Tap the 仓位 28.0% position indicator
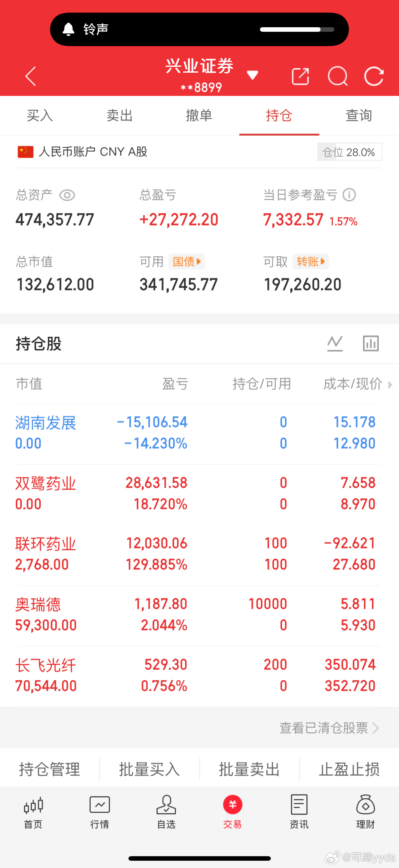Screen dimensions: 399x868 [349, 152]
